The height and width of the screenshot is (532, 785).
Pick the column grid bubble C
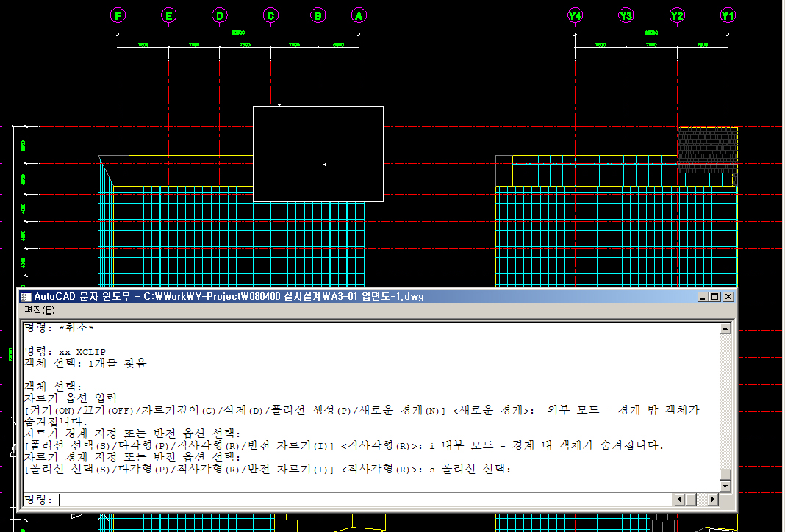pyautogui.click(x=270, y=15)
